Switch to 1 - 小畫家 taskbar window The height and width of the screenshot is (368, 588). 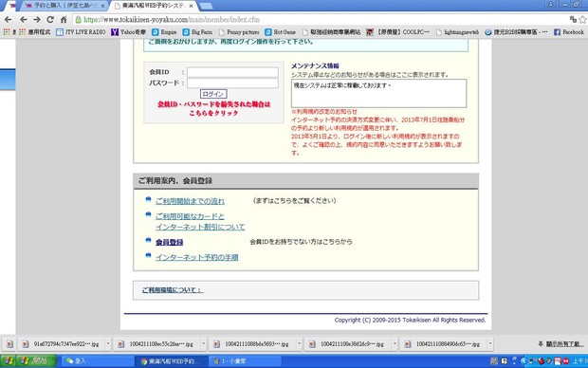click(x=245, y=361)
